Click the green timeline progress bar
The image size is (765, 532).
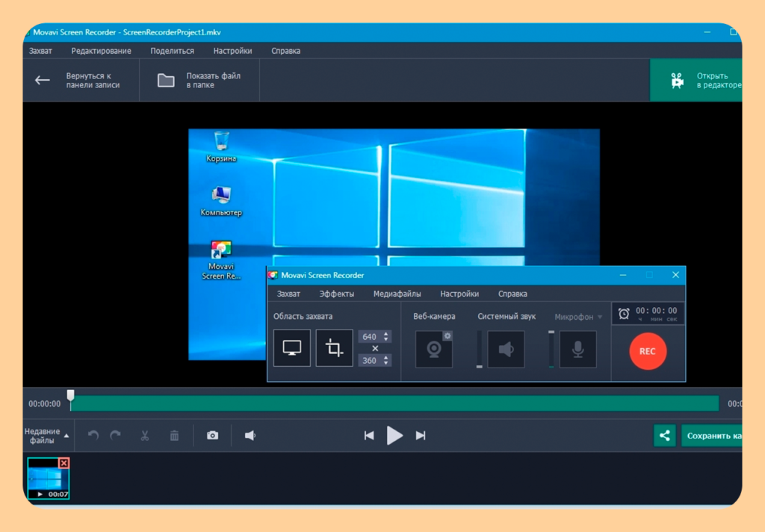tap(394, 403)
